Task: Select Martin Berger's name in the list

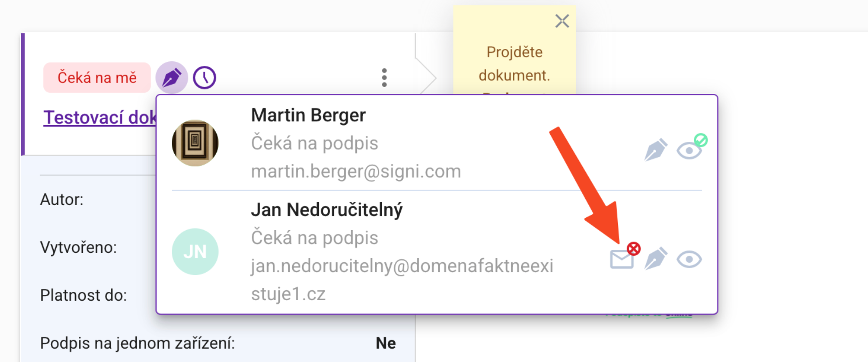Action: point(308,115)
